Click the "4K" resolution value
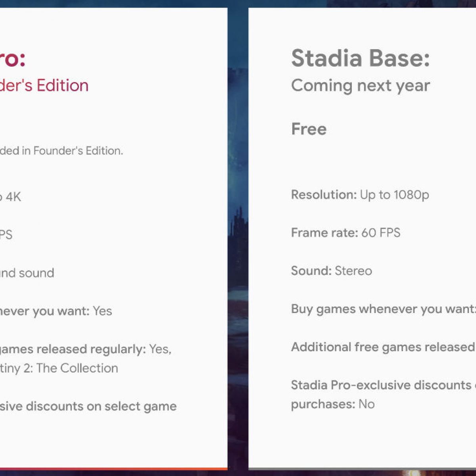Viewport: 476px width, 476px height. 13,197
